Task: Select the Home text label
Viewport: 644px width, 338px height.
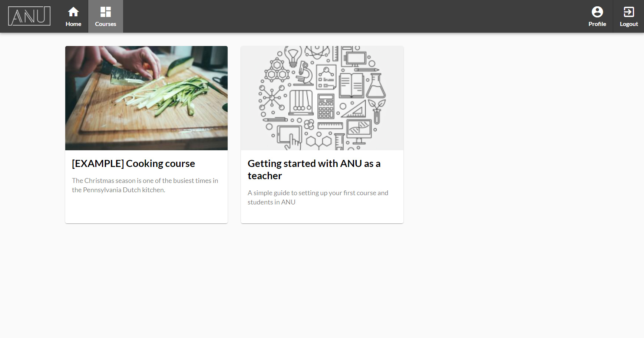Action: pyautogui.click(x=73, y=24)
